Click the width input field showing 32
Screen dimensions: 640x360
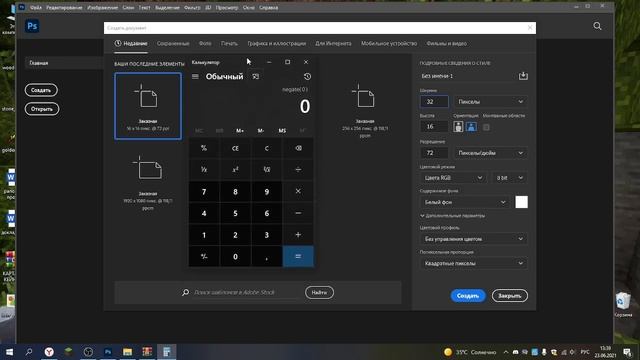(434, 102)
